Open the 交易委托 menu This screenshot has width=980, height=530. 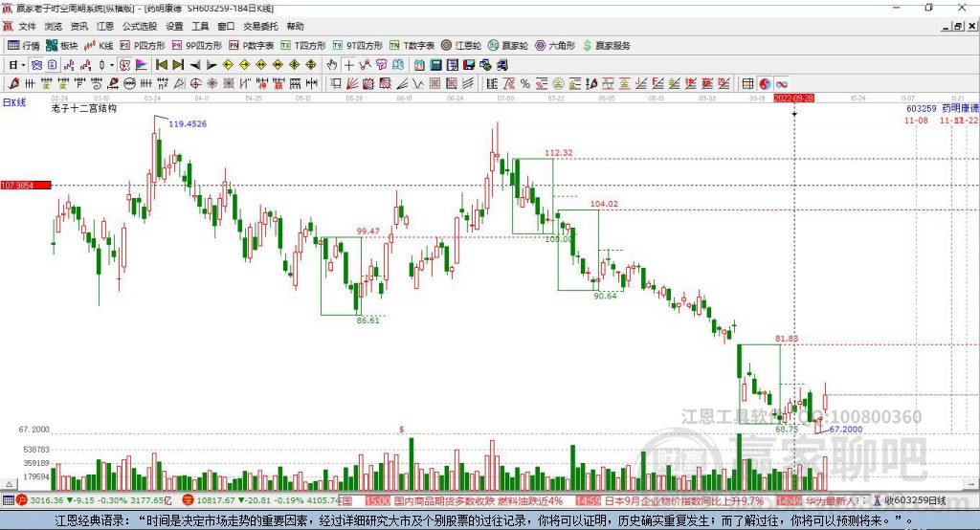pos(260,26)
